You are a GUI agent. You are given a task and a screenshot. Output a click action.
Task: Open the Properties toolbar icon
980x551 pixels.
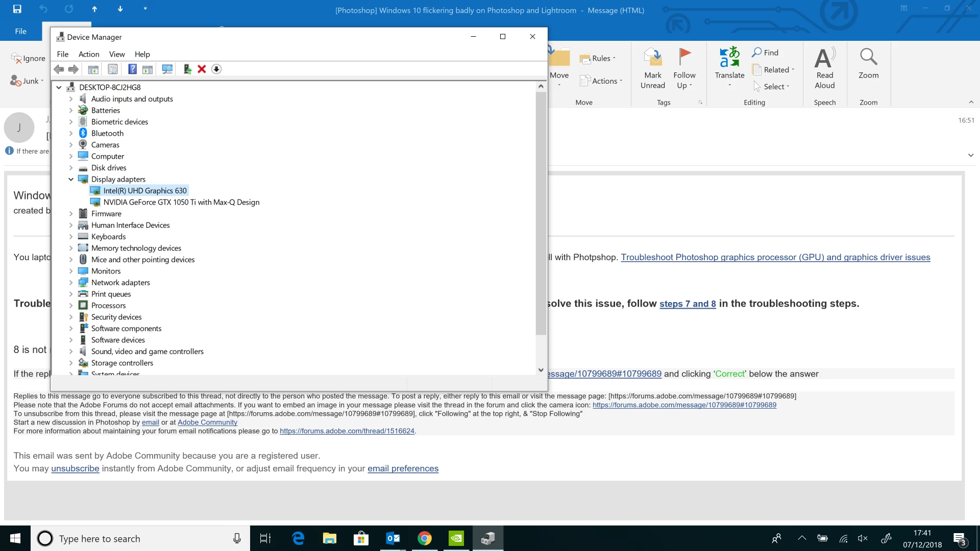click(113, 69)
